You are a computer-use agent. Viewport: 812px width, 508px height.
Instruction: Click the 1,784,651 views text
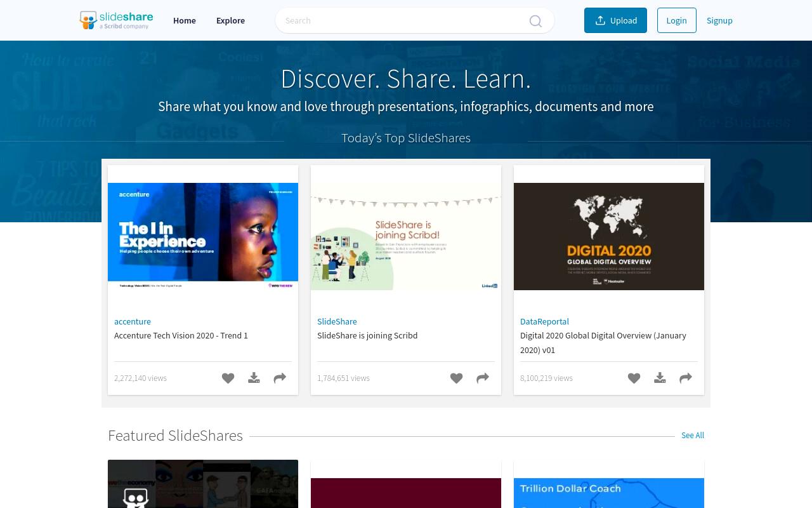tap(343, 378)
